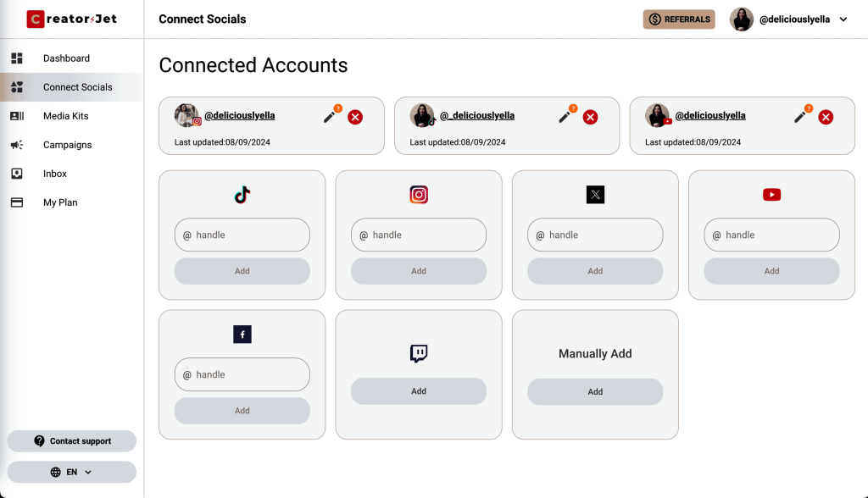This screenshot has height=498, width=868.
Task: Open My Plan from the sidebar
Action: click(60, 202)
